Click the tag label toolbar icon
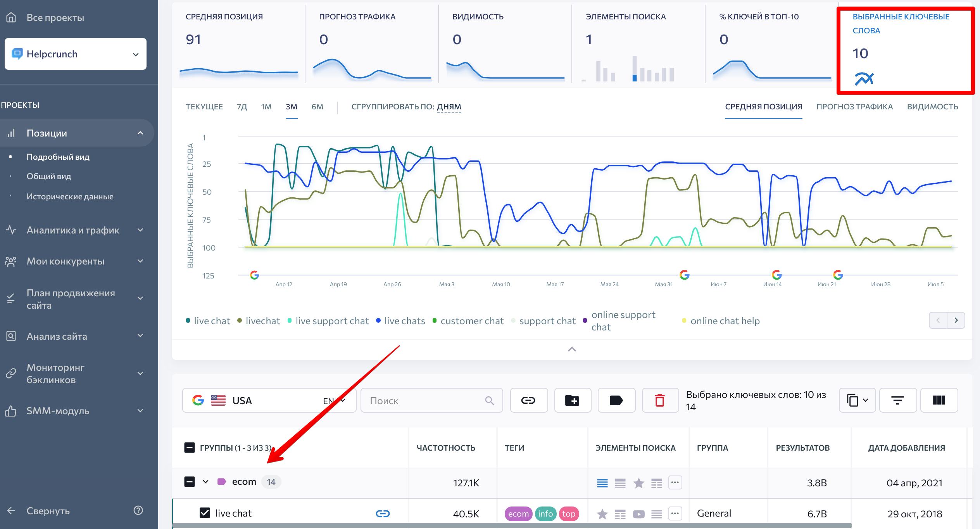The height and width of the screenshot is (529, 980). (616, 400)
